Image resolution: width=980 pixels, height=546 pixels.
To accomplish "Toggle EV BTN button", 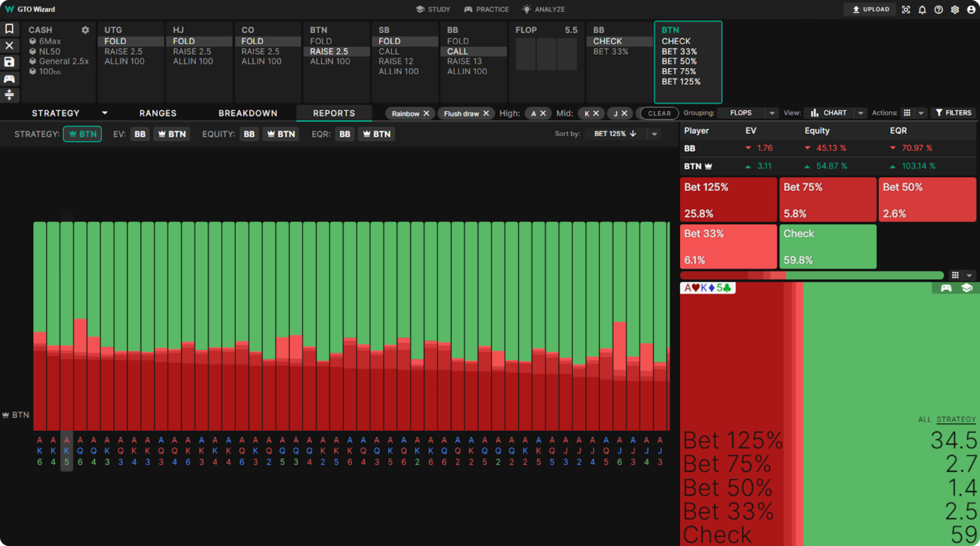I will 172,134.
